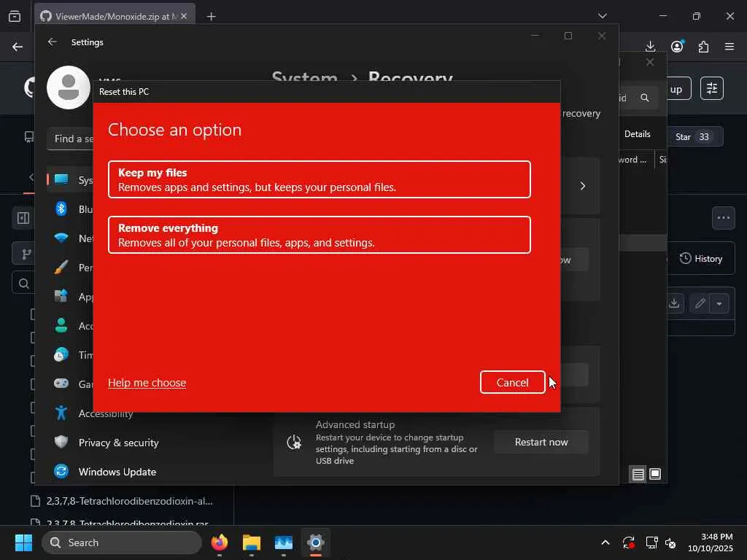Click the Find a setting search box
This screenshot has height=560, width=747.
click(71, 139)
